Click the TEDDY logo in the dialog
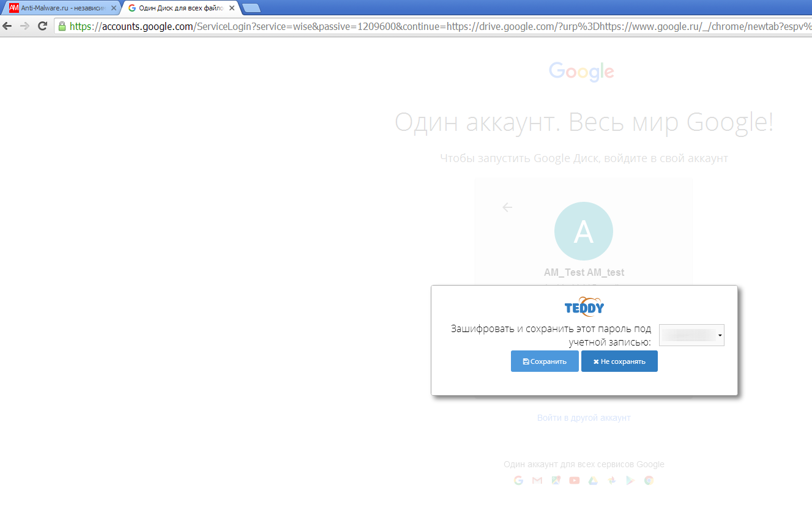The image size is (812, 529). coord(584,306)
